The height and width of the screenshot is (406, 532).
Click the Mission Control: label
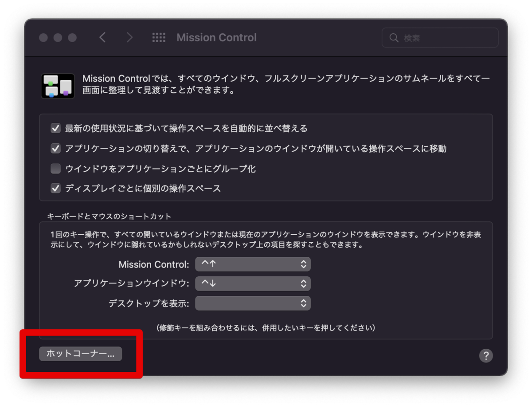click(x=154, y=264)
